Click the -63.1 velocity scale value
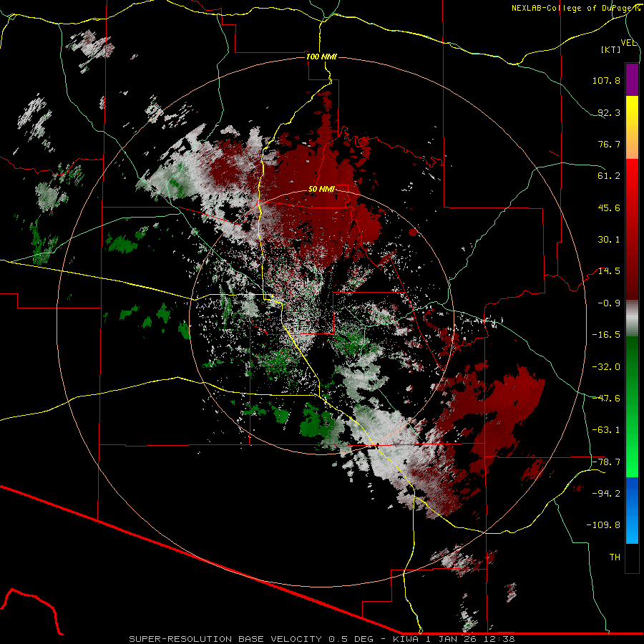The width and height of the screenshot is (644, 644). point(606,430)
